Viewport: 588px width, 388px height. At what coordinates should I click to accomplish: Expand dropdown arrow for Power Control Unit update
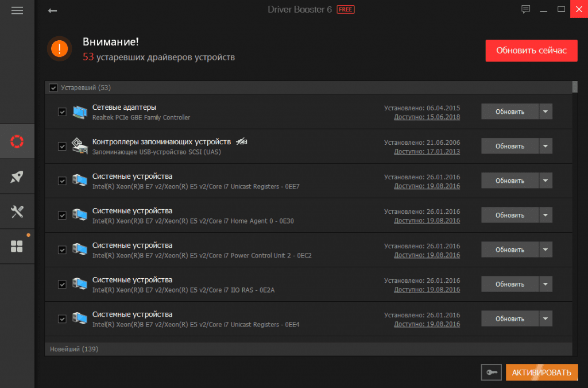click(x=546, y=250)
